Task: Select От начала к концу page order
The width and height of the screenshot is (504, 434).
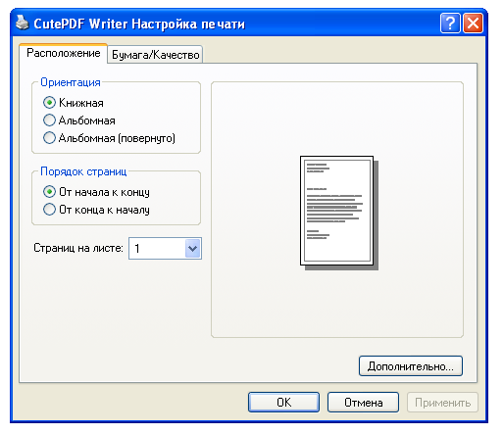Action: 49,192
